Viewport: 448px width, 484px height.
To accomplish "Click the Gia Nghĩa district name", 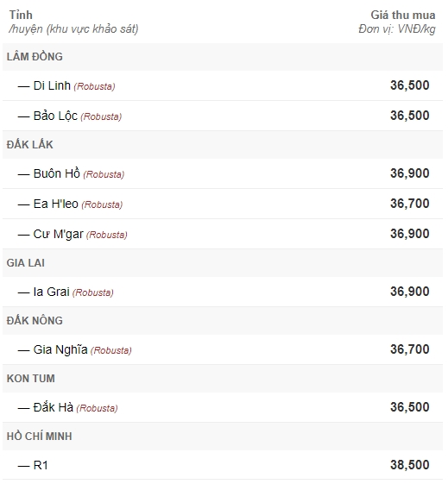I will coord(60,349).
